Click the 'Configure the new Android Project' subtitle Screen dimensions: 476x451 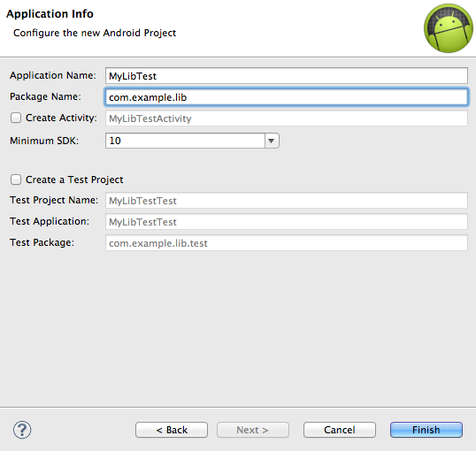pyautogui.click(x=95, y=33)
